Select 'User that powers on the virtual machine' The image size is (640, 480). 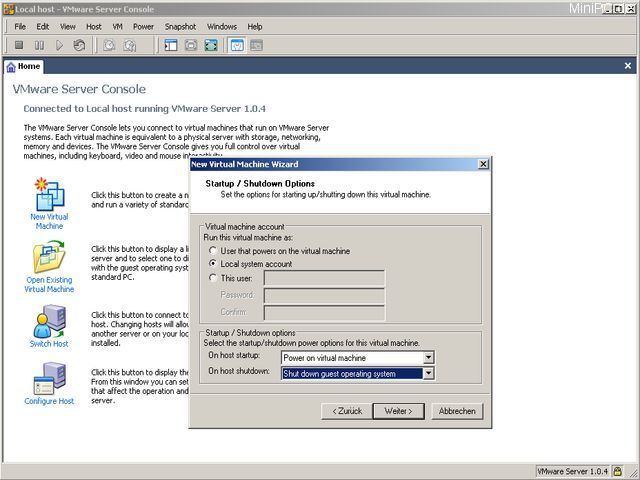coord(213,251)
